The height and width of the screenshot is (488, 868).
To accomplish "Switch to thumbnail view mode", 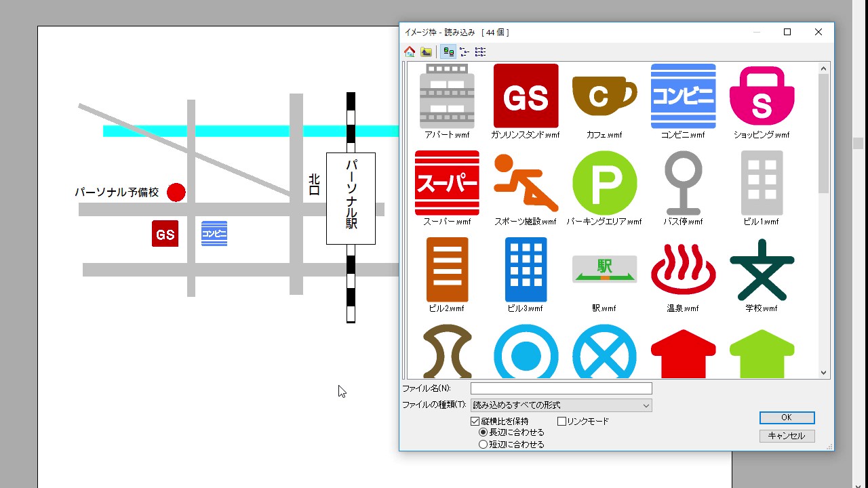I will click(448, 52).
